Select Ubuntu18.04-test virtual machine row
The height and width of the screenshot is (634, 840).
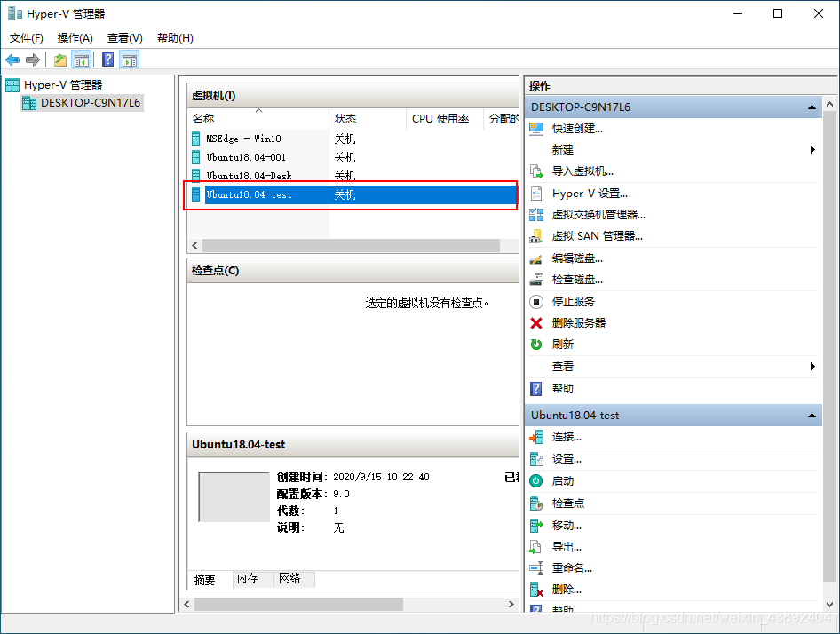coord(353,195)
